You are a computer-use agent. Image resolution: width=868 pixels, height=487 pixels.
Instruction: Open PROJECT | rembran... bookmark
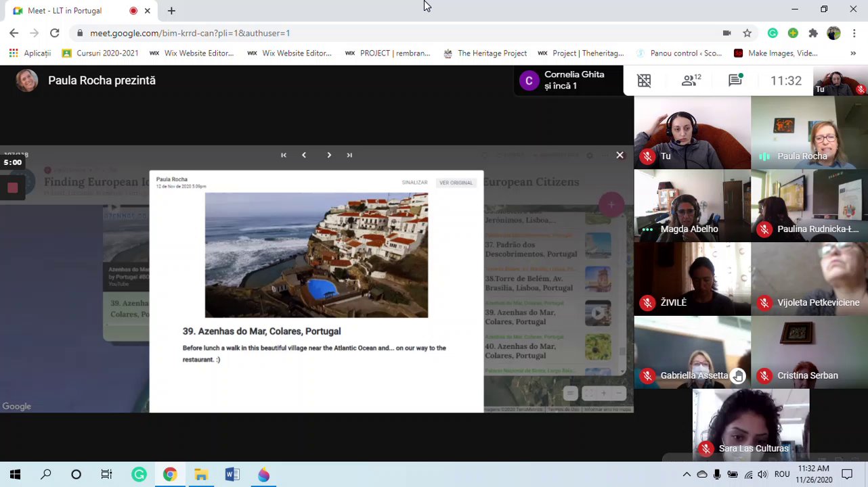(387, 53)
